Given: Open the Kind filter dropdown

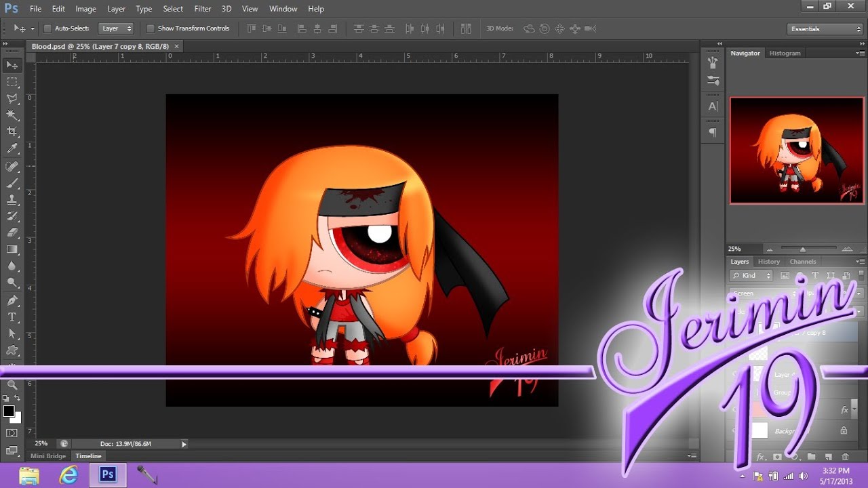Looking at the screenshot, I should click(x=751, y=276).
